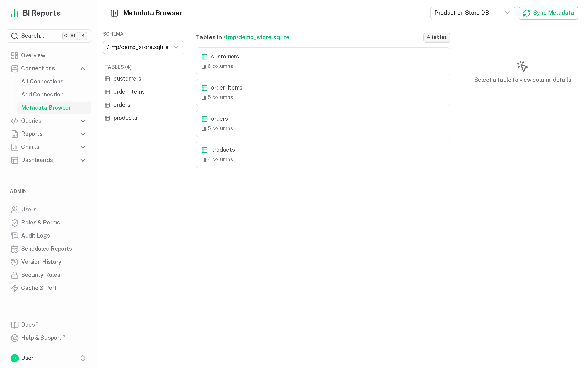588x368 pixels.
Task: Open Scheduled Reports page
Action: (x=49, y=249)
